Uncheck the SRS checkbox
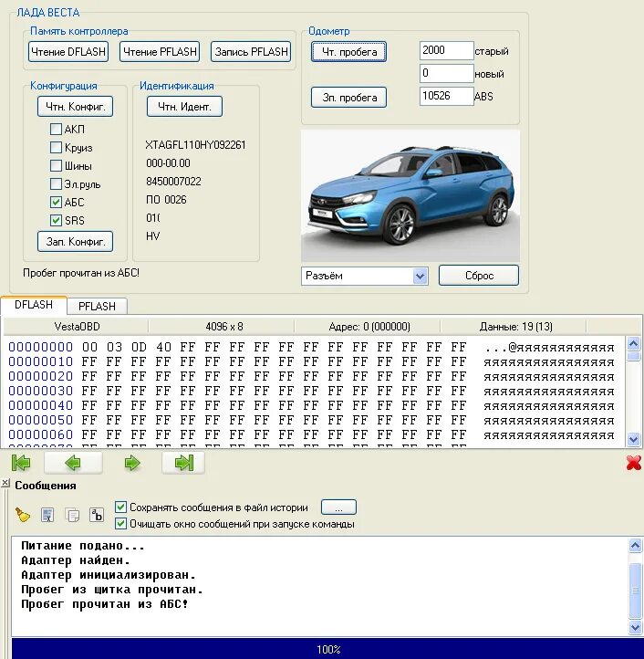 pos(56,220)
